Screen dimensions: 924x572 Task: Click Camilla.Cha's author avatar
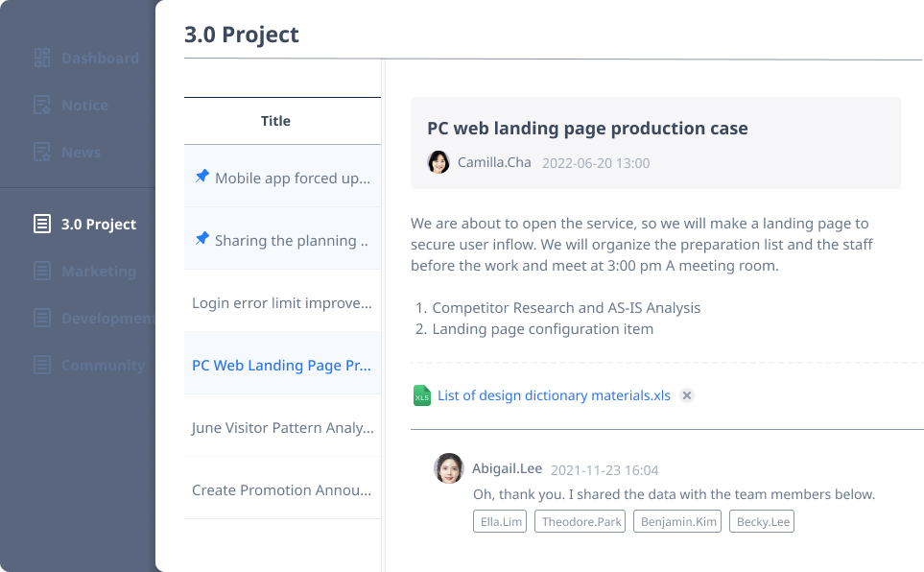(x=438, y=162)
